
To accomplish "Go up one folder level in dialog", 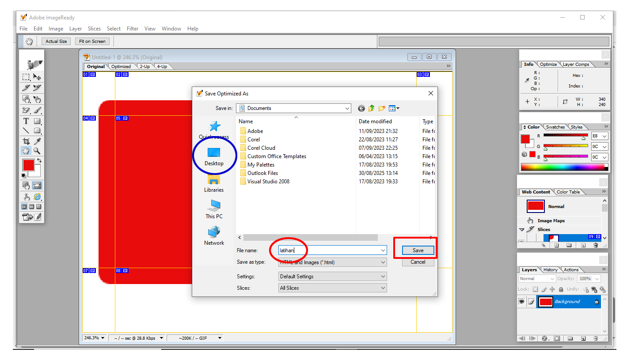I will [x=372, y=108].
